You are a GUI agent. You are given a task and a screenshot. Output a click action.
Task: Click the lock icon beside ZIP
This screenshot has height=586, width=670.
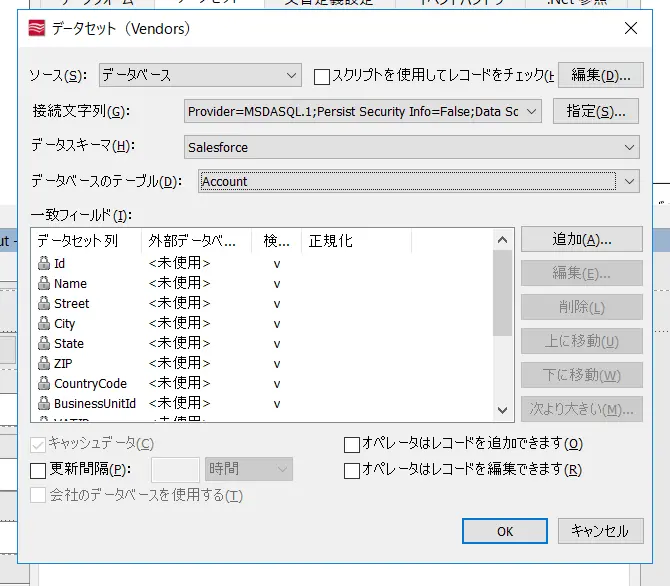pyautogui.click(x=44, y=363)
